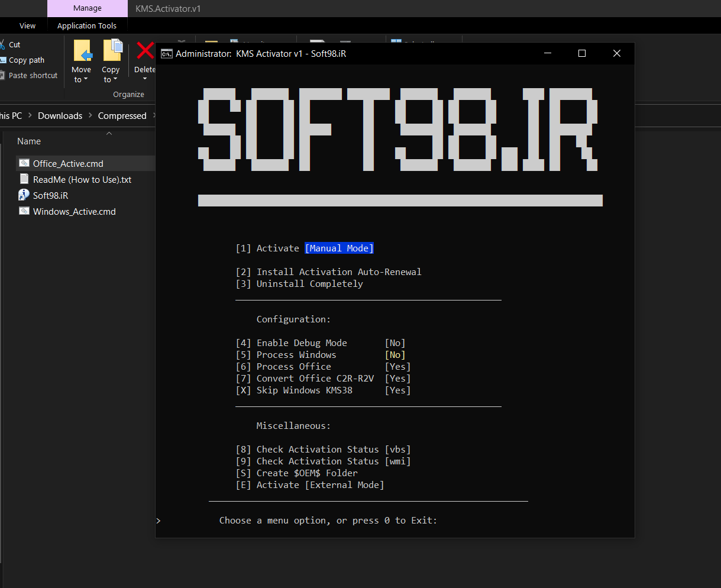This screenshot has width=721, height=588.
Task: Click the '[8] Check Activation Status [vbs]' line
Action: coord(324,450)
